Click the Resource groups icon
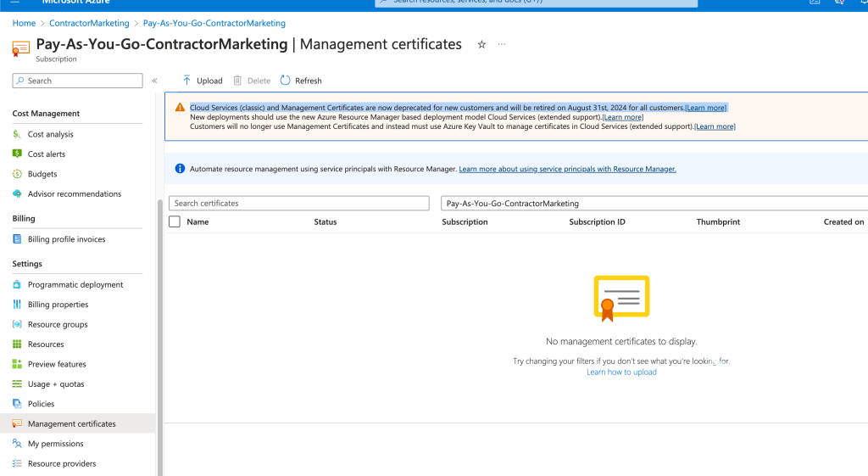 click(17, 325)
